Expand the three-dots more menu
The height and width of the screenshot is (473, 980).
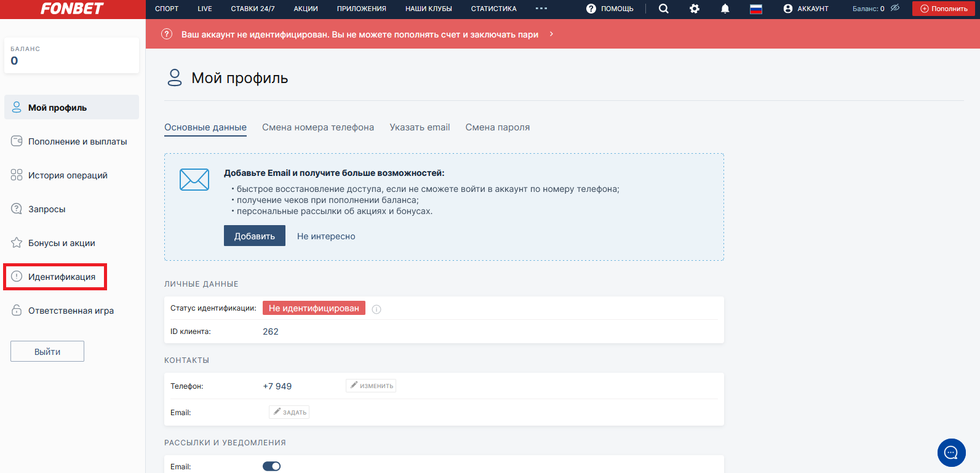click(x=541, y=9)
